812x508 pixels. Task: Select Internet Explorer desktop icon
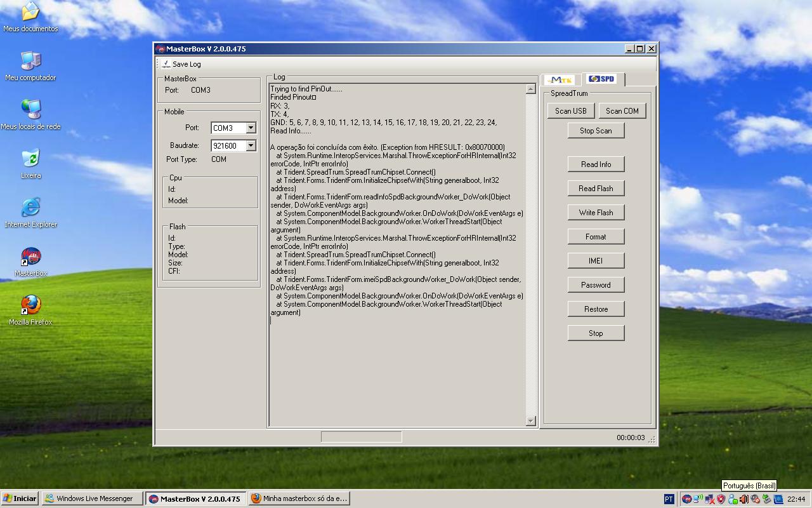pyautogui.click(x=30, y=213)
